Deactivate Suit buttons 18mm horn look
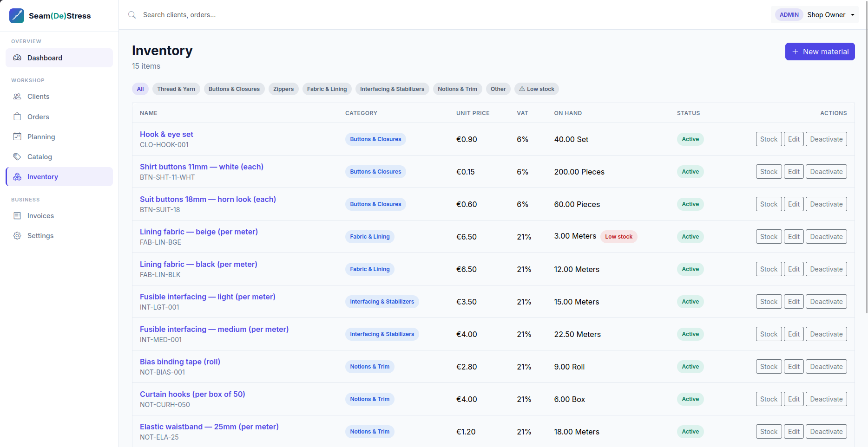Image resolution: width=868 pixels, height=447 pixels. coord(826,204)
